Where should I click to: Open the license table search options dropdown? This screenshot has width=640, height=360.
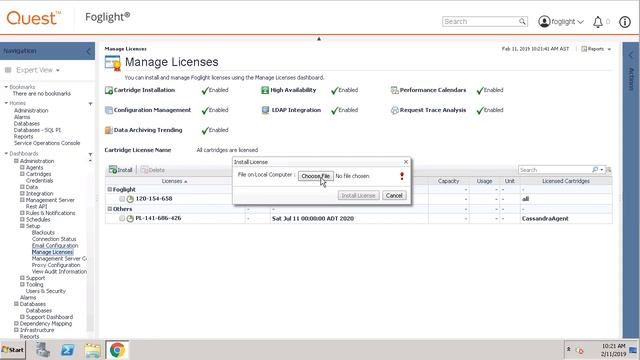(602, 170)
